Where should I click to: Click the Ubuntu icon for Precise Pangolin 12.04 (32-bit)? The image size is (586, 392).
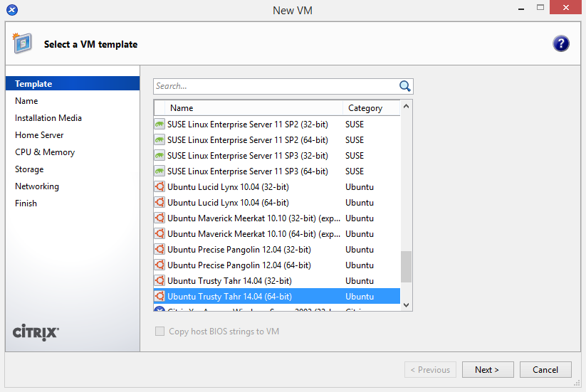159,250
